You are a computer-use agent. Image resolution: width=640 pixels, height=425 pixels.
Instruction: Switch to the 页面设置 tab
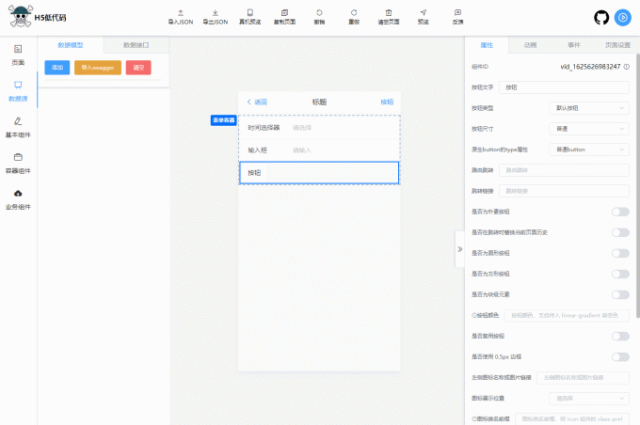[618, 45]
